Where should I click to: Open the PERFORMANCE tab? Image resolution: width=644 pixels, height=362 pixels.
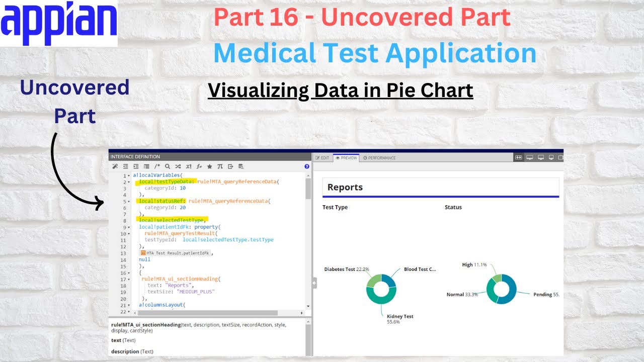pos(379,158)
